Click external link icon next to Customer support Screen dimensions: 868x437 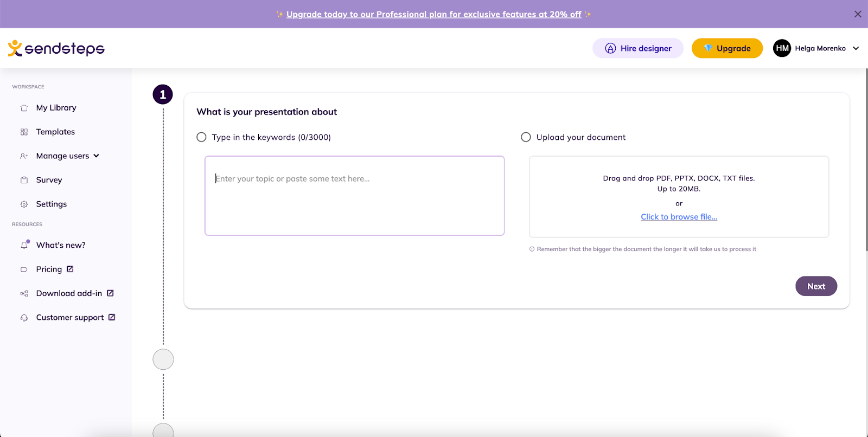click(x=112, y=317)
